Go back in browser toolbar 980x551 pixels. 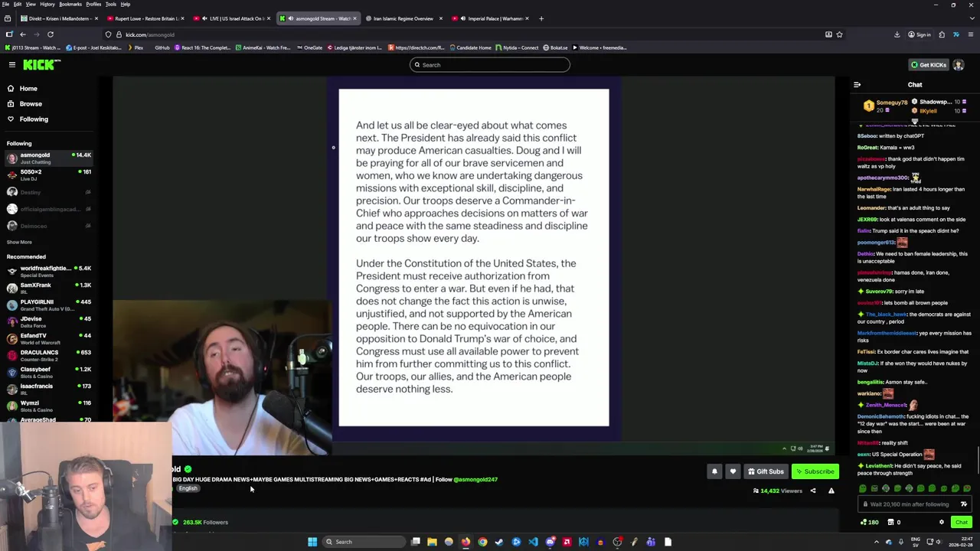[x=23, y=34]
